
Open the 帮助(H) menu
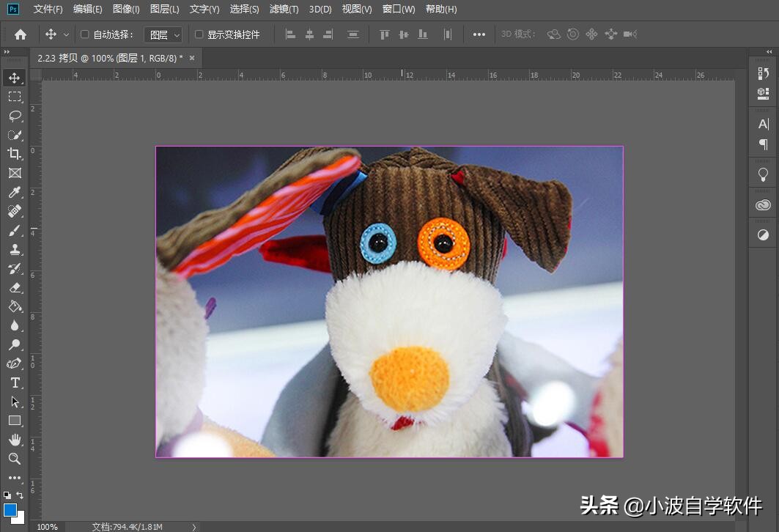point(441,9)
